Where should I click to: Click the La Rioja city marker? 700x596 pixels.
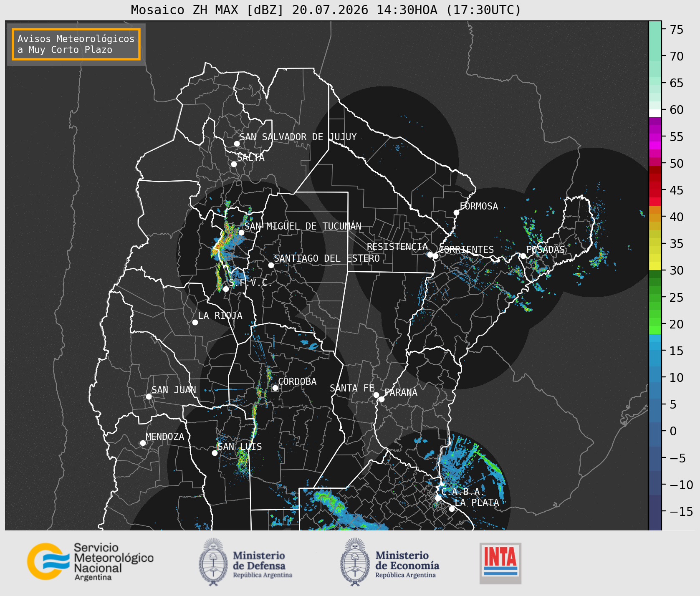[195, 322]
